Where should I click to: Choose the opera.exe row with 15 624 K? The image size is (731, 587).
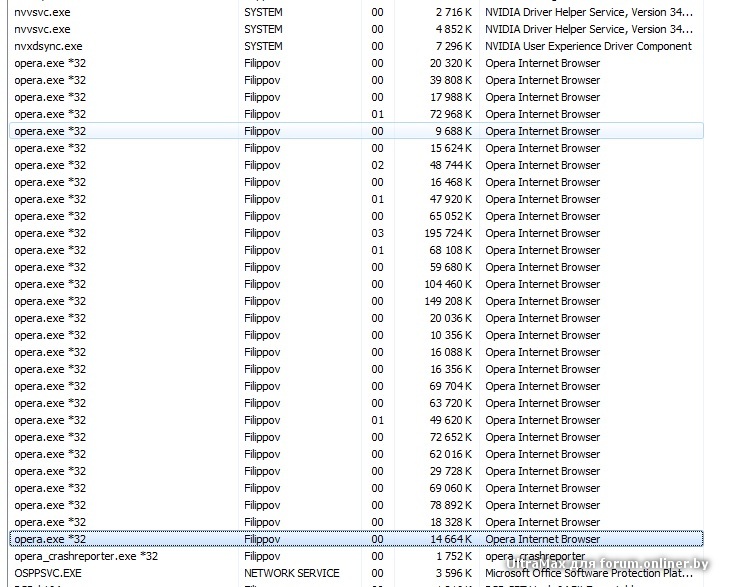pyautogui.click(x=356, y=148)
